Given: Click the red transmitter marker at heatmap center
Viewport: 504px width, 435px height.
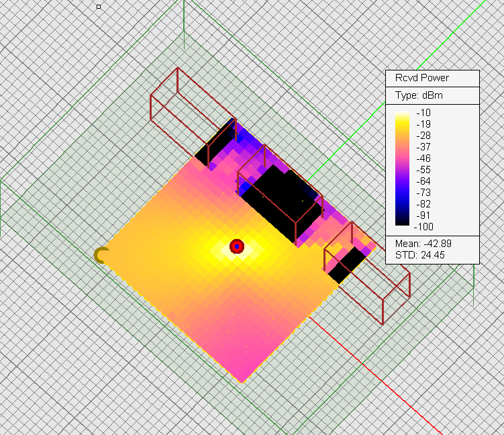Looking at the screenshot, I should [x=236, y=246].
